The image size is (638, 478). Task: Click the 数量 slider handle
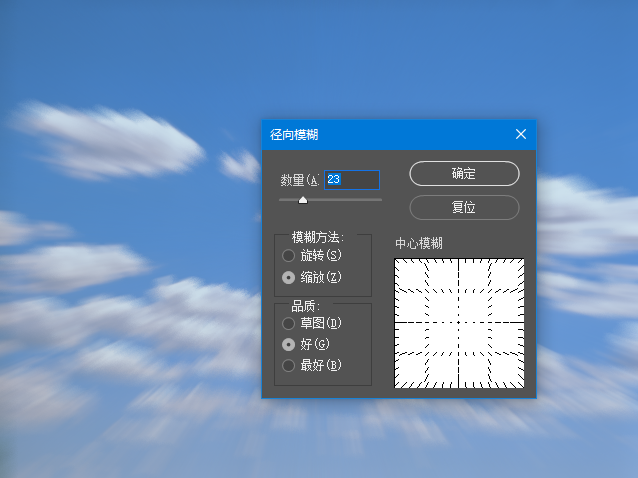tap(303, 200)
